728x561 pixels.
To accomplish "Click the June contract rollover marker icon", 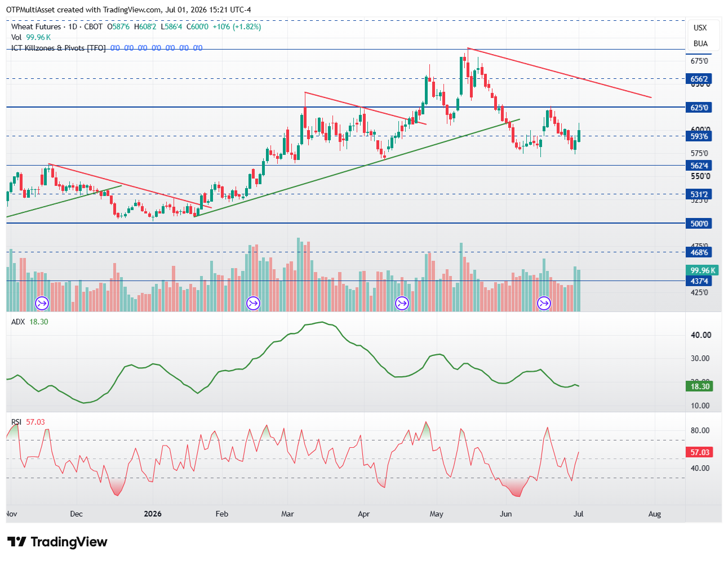I will click(544, 304).
